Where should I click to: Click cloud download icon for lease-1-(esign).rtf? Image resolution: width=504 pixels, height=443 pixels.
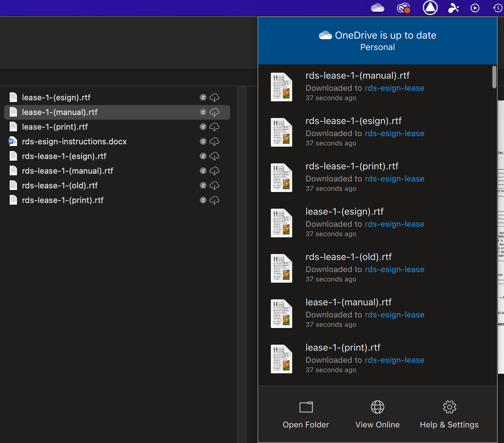[x=214, y=97]
